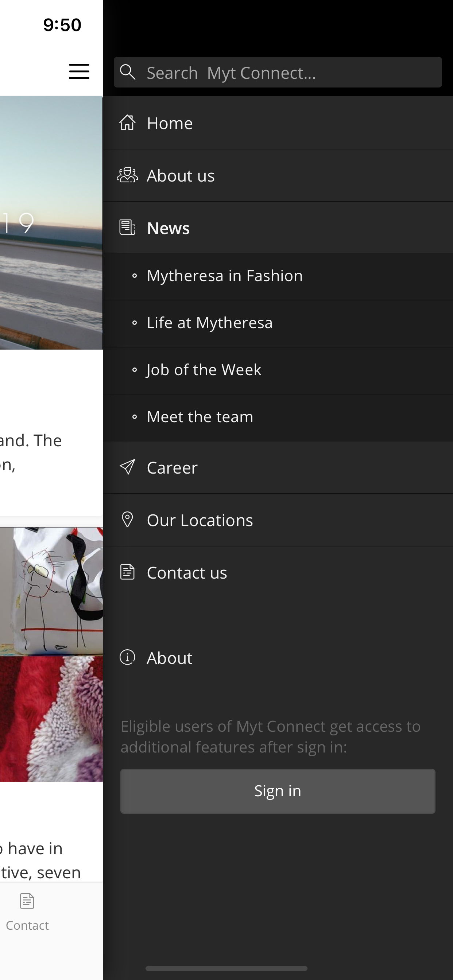Tap the hamburger menu icon
Image resolution: width=453 pixels, height=980 pixels.
tap(79, 71)
